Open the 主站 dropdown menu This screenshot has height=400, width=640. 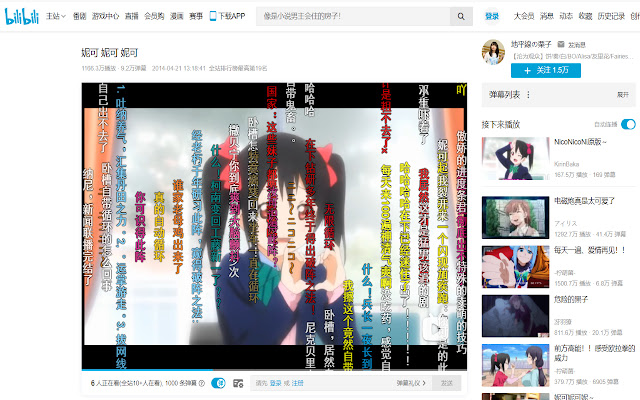click(56, 16)
